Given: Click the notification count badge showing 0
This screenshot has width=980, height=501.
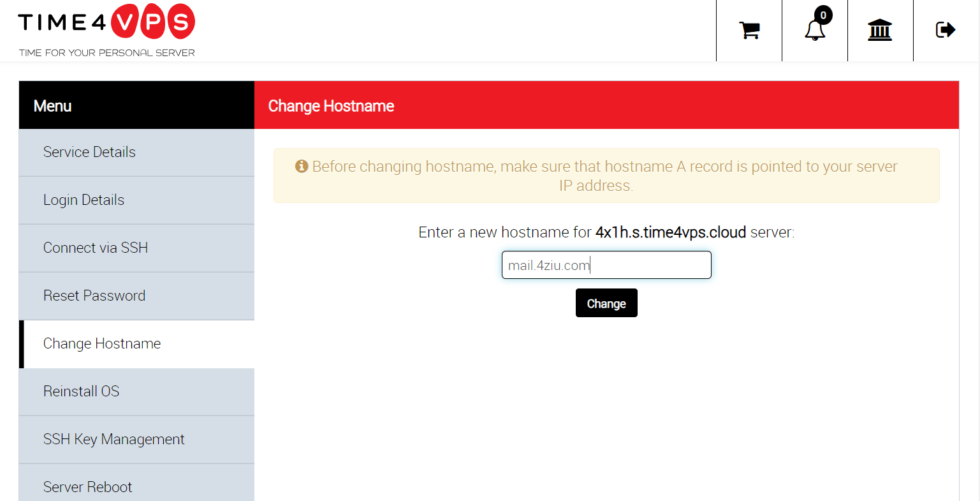Looking at the screenshot, I should pos(823,15).
